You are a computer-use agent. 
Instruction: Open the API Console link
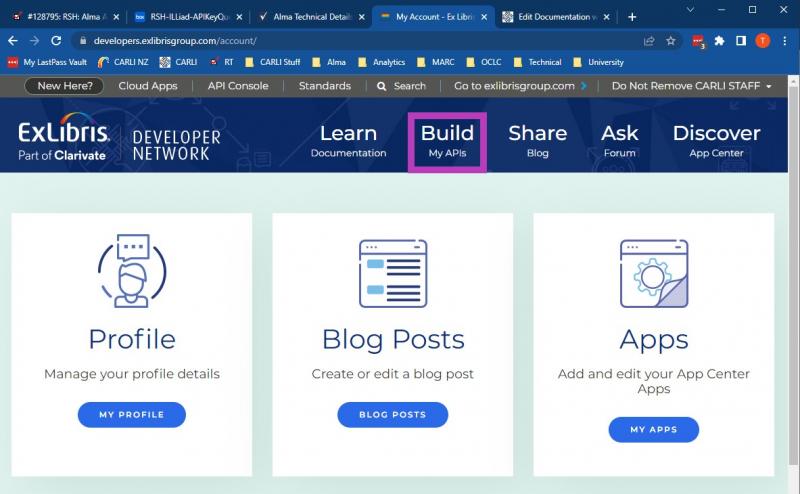(238, 86)
